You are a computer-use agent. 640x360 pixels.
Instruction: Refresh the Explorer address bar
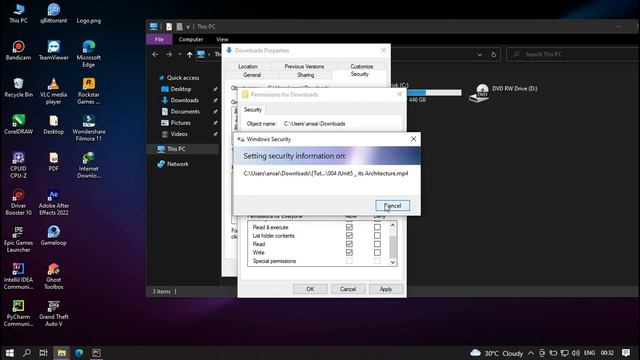click(x=493, y=54)
